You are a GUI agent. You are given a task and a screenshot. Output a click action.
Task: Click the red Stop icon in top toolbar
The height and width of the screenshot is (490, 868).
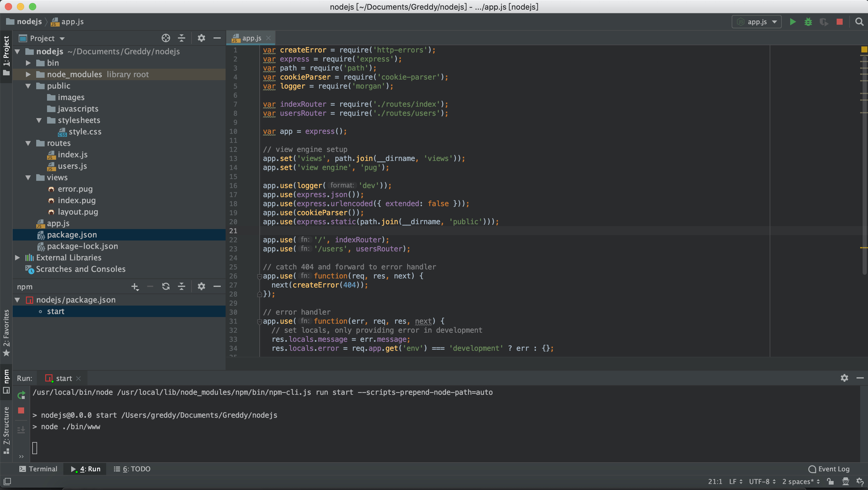tap(839, 22)
